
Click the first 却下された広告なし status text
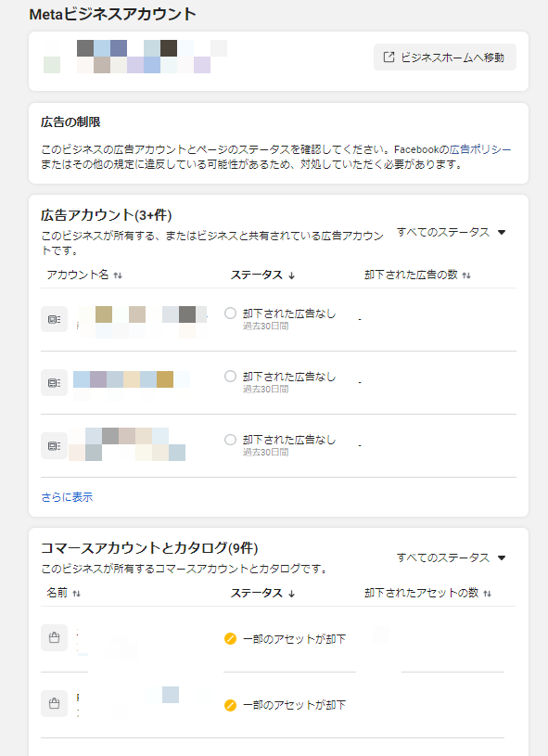(289, 314)
